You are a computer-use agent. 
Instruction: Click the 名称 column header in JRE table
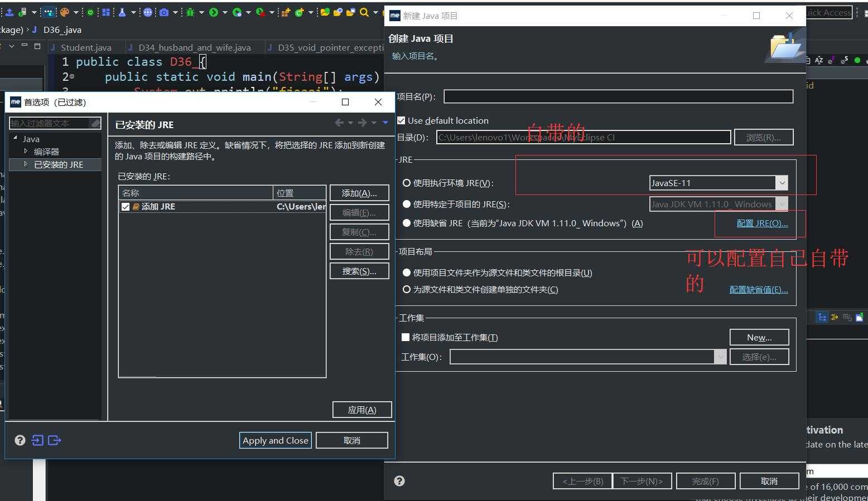pos(196,193)
